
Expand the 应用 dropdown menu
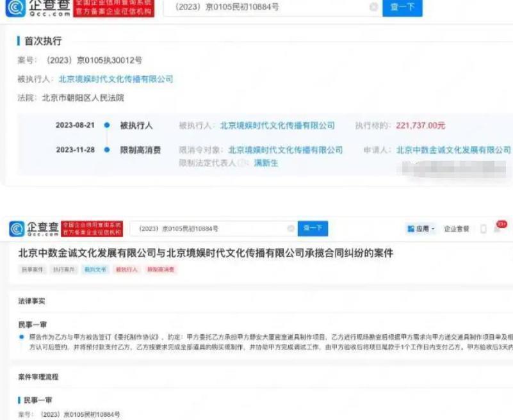[433, 229]
